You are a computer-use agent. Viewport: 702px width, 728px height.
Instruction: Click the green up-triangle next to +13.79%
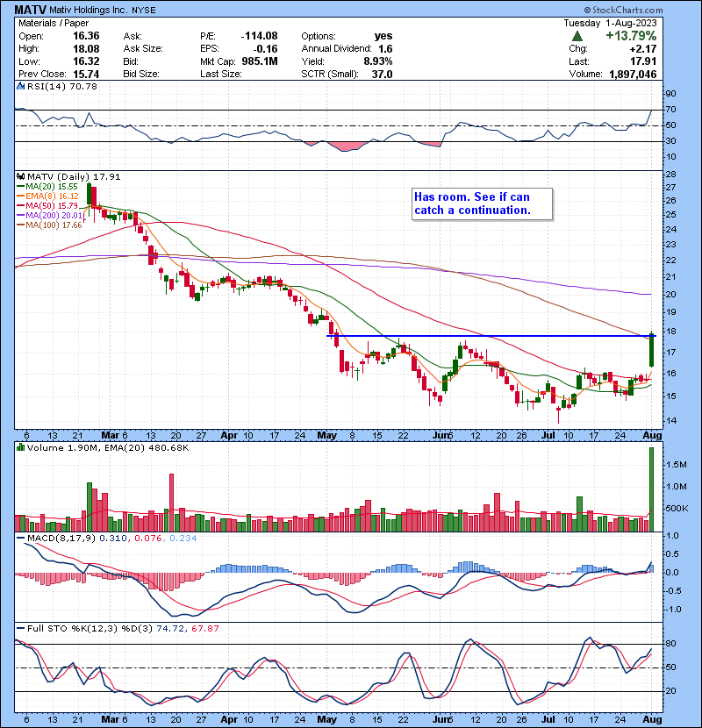click(577, 36)
